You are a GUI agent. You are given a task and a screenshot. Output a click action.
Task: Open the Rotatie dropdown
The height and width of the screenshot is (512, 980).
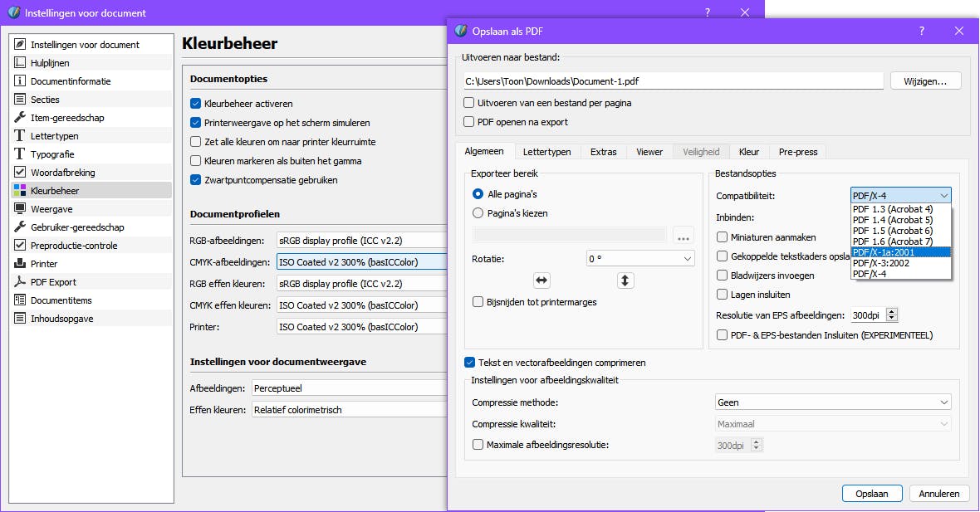tap(640, 259)
